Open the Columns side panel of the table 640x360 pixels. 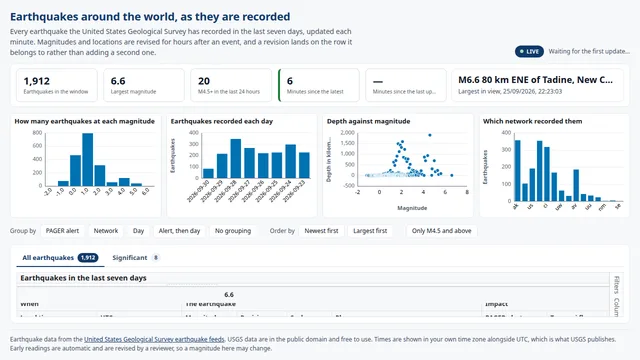pos(616,307)
